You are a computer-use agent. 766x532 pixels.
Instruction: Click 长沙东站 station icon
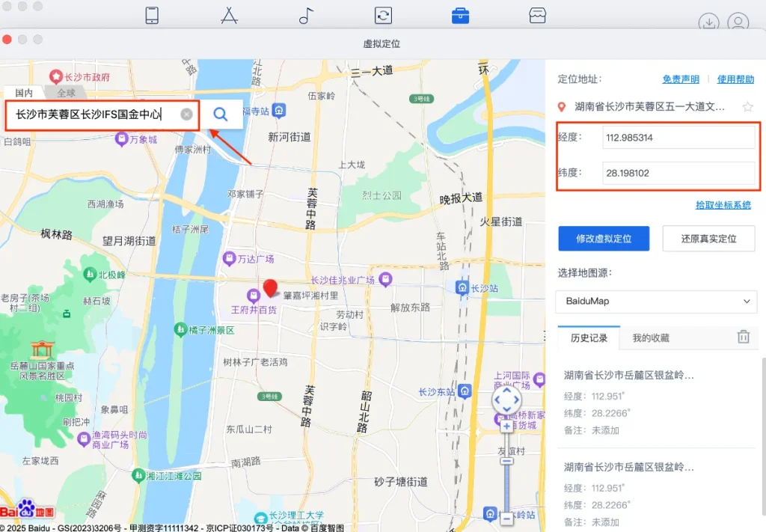[x=465, y=391]
